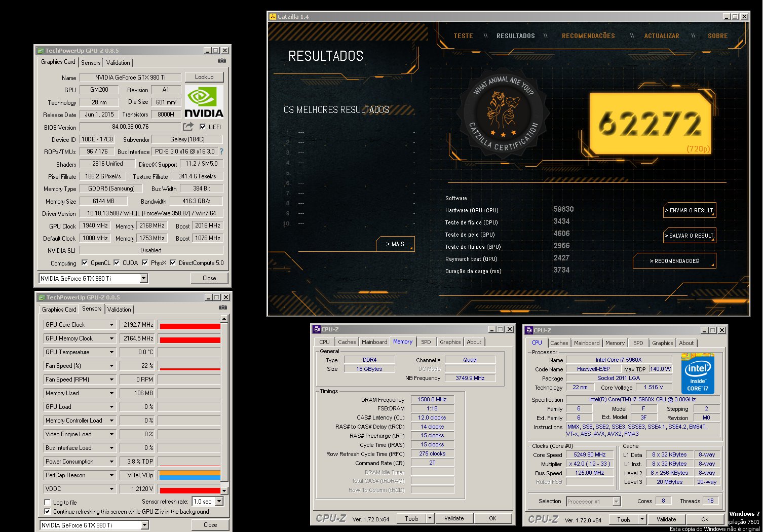The height and width of the screenshot is (532, 763).
Task: Click the BIOS Version field 84.00.36.00.76
Action: (130, 127)
